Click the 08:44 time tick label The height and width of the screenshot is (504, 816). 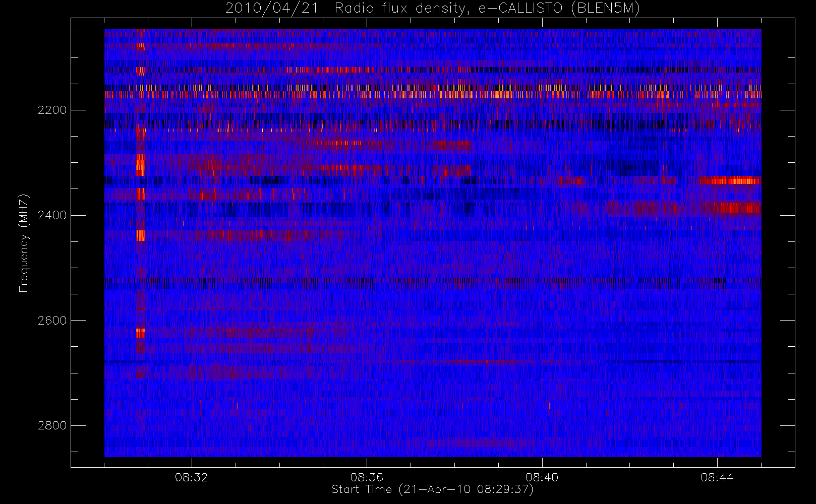(x=717, y=477)
